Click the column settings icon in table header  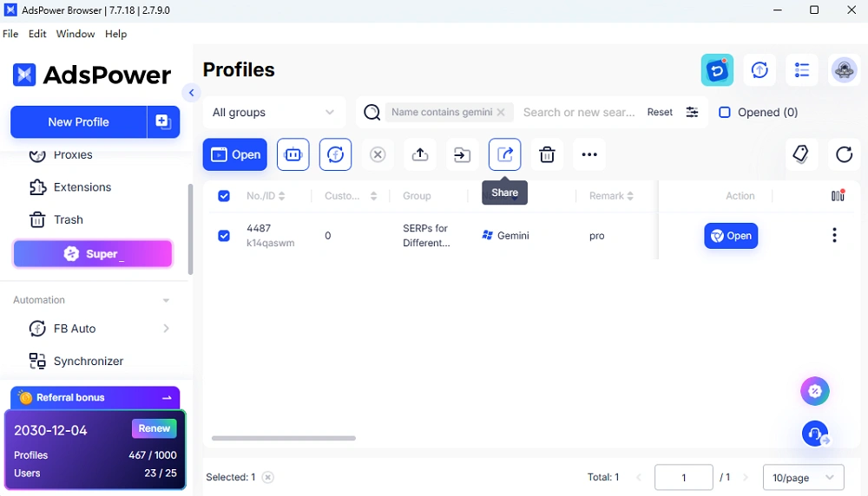838,196
